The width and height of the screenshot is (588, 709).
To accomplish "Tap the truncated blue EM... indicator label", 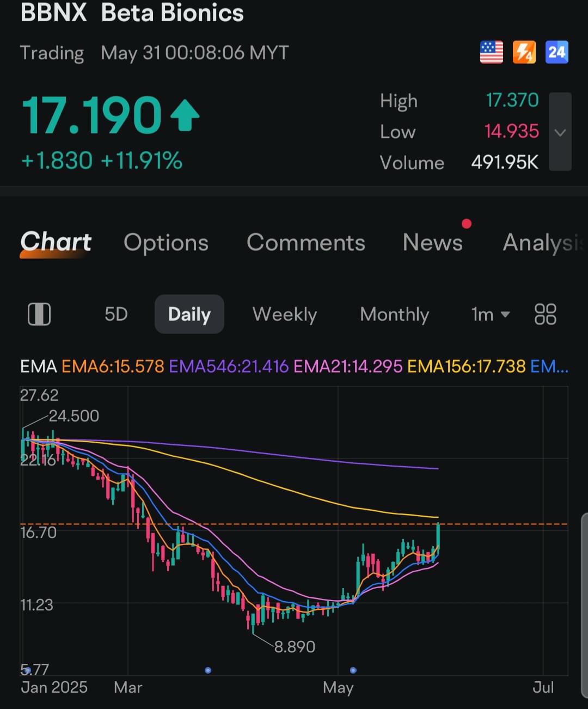I will click(549, 366).
